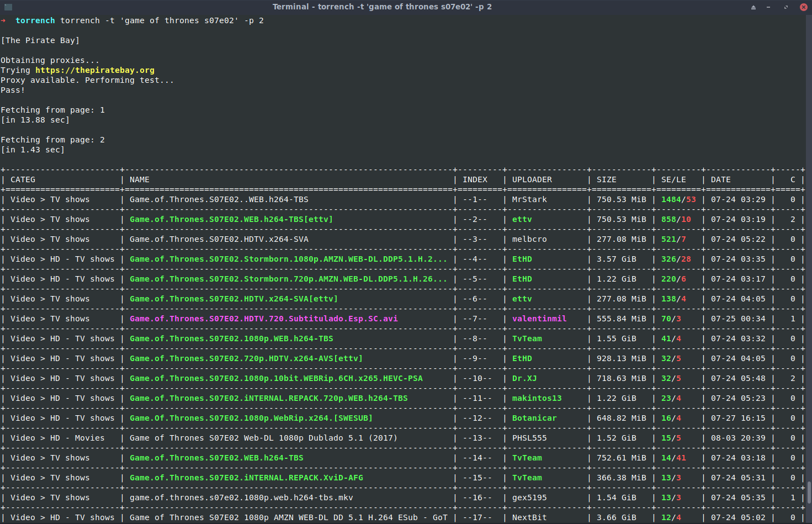Click the iNTERNAL.REPACK.720p.WEB.h264-TBS torrent
Image resolution: width=812 pixels, height=524 pixels.
pos(269,398)
